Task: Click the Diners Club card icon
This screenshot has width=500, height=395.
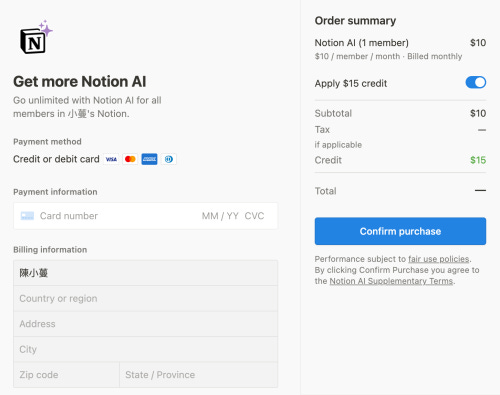Action: tap(169, 159)
